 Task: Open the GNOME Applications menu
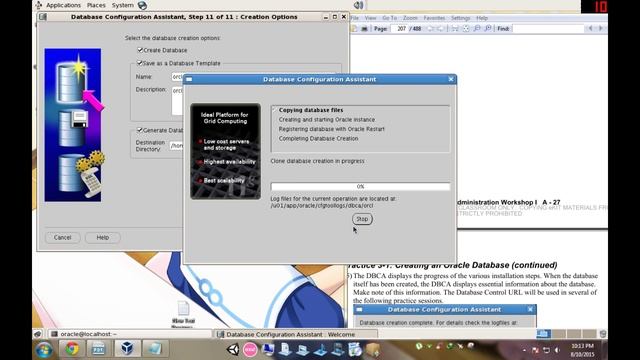click(x=63, y=5)
